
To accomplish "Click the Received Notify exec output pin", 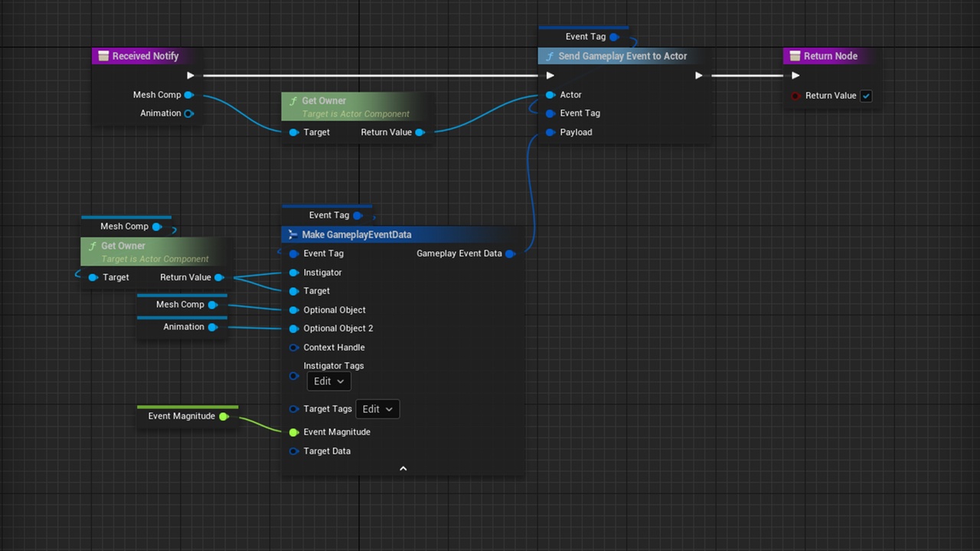I will (x=191, y=75).
